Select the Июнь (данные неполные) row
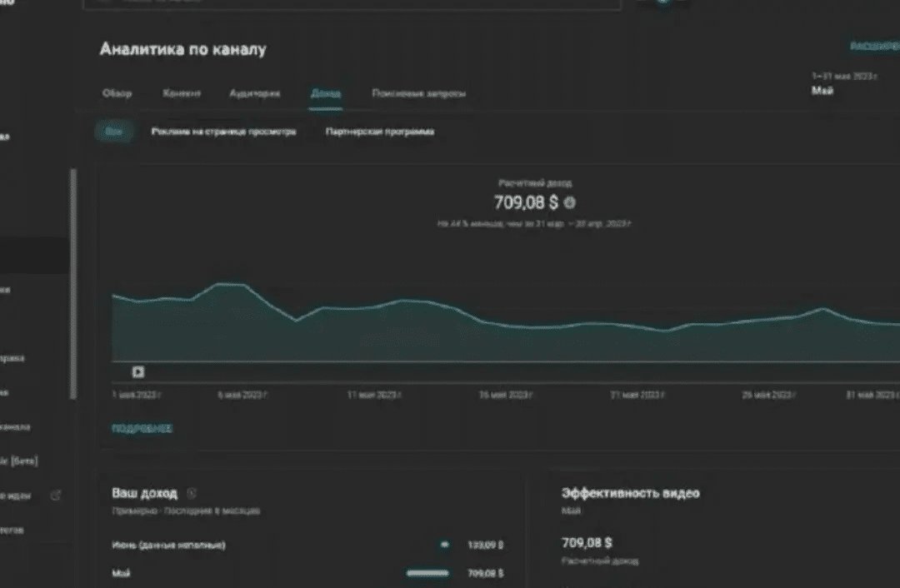The height and width of the screenshot is (588, 900). (x=307, y=545)
